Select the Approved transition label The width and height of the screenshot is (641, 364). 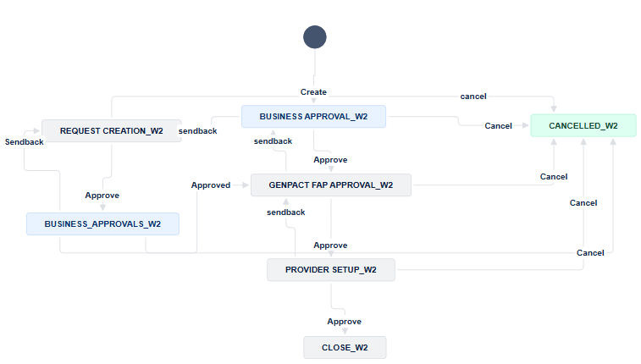pyautogui.click(x=211, y=185)
